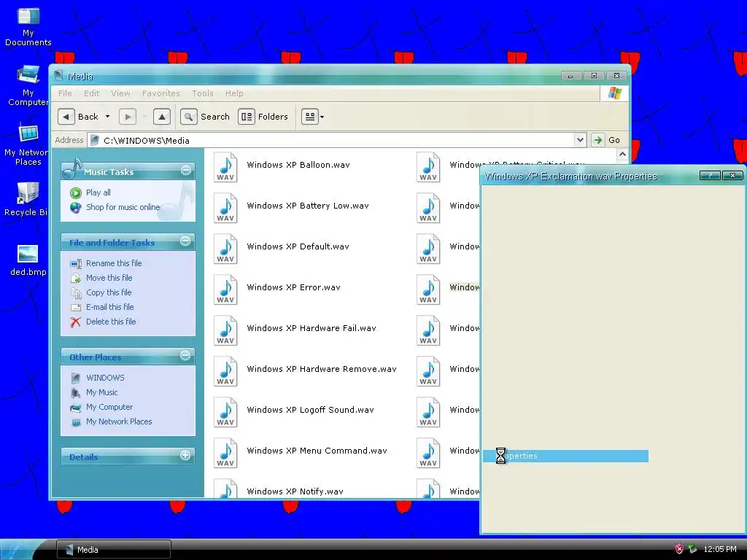
Task: Select Windows XP Default.wav icon
Action: pyautogui.click(x=225, y=249)
